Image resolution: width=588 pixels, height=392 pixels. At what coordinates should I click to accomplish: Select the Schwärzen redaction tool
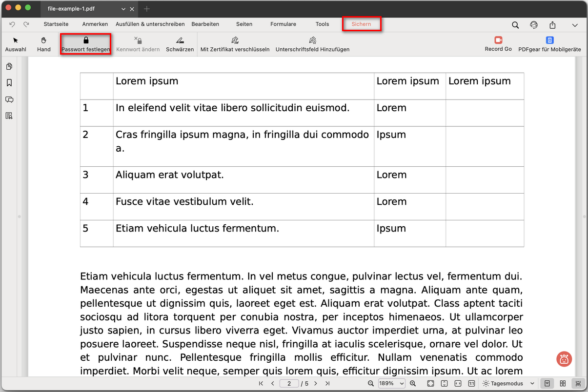180,44
